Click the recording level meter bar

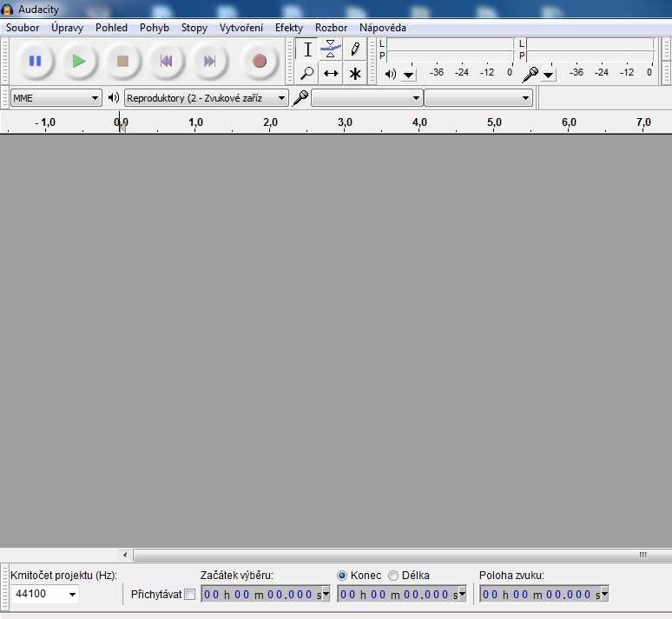click(x=590, y=49)
